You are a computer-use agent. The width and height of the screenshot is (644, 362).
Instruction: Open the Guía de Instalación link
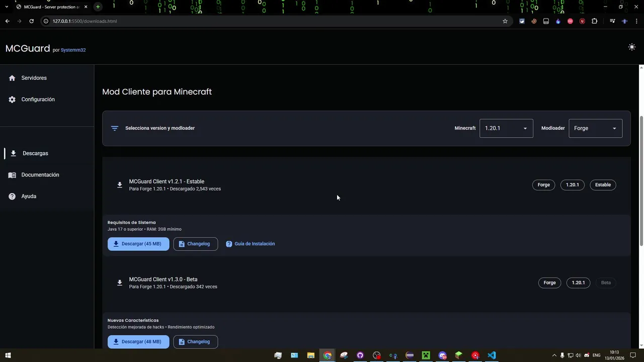click(250, 244)
